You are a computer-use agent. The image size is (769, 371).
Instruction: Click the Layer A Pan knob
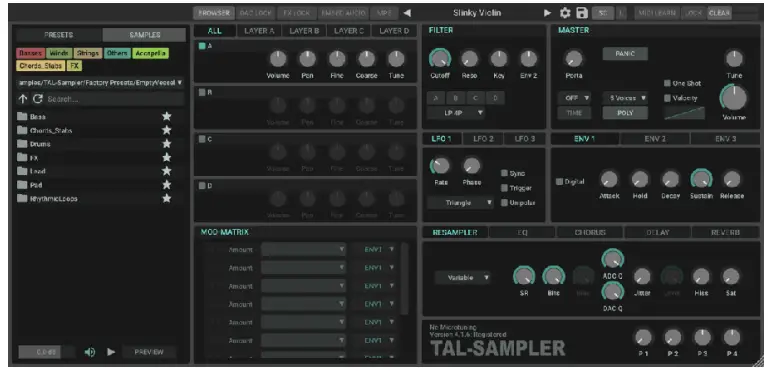308,59
